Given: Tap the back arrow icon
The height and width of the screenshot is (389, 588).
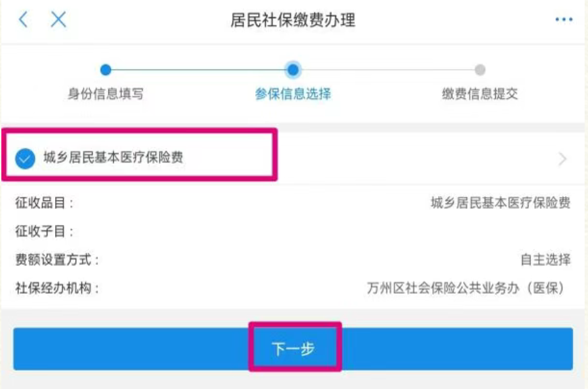Looking at the screenshot, I should (24, 20).
